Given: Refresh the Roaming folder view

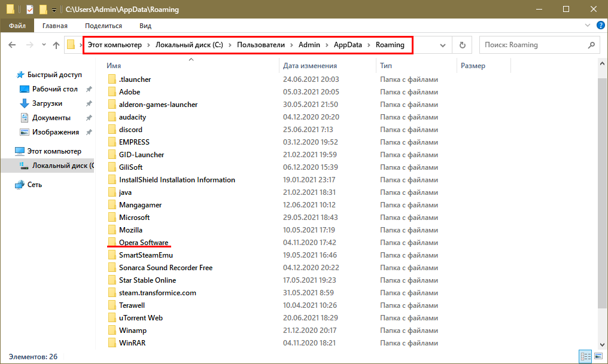Looking at the screenshot, I should pos(462,45).
